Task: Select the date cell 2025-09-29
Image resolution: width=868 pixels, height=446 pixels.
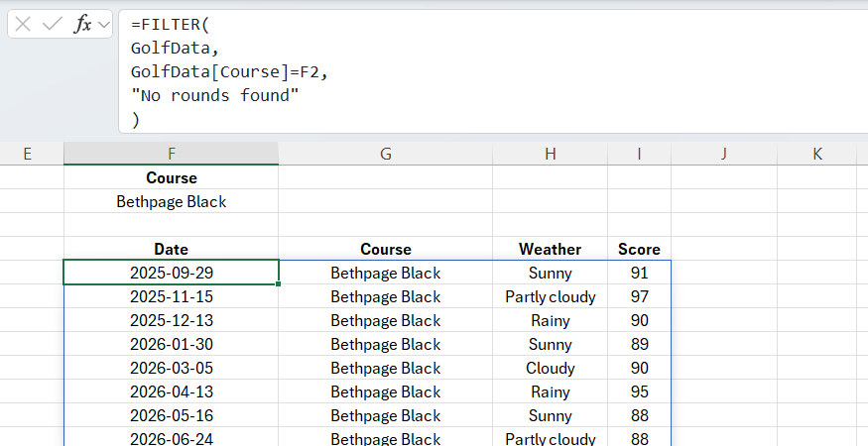Action: click(x=171, y=273)
